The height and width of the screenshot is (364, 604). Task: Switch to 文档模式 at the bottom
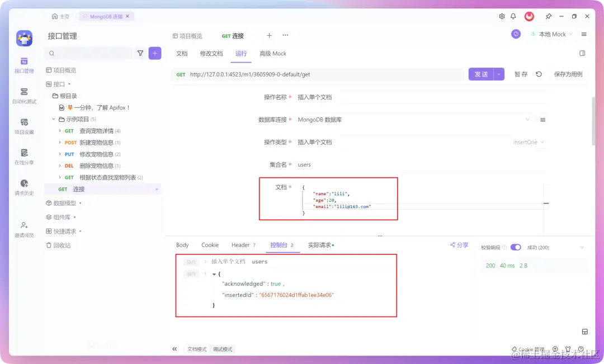tap(196, 348)
